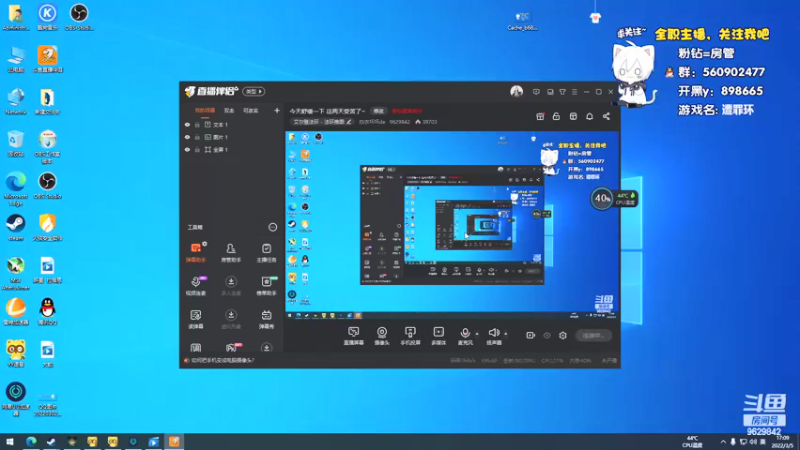Open the 房管助手 tool
Image resolution: width=800 pixels, height=450 pixels.
click(x=231, y=253)
